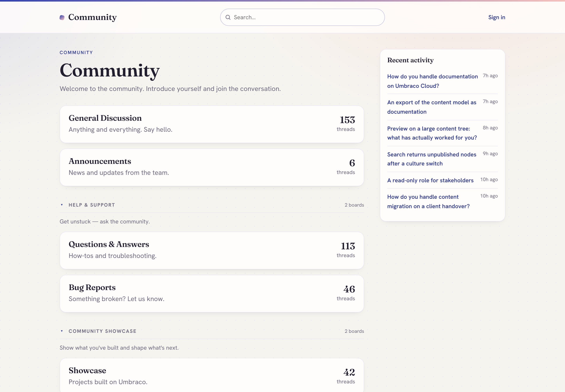The width and height of the screenshot is (565, 392).
Task: Open the Sign in link
Action: (x=496, y=17)
